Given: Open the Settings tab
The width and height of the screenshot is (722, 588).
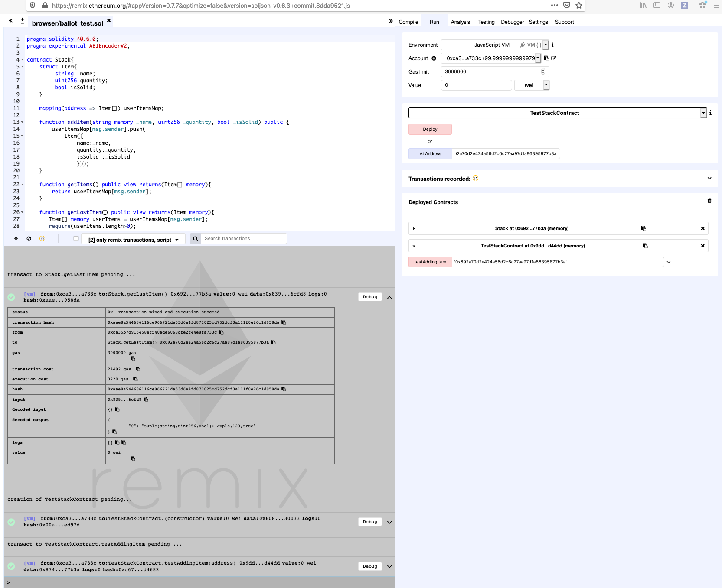Looking at the screenshot, I should pos(538,22).
